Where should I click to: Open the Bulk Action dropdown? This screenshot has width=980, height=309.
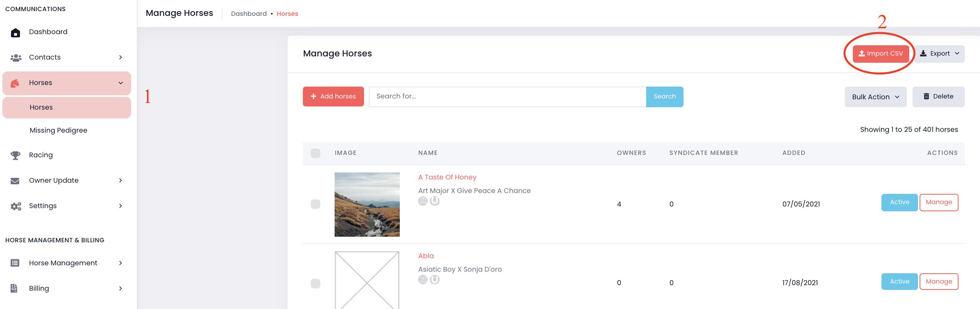[875, 97]
